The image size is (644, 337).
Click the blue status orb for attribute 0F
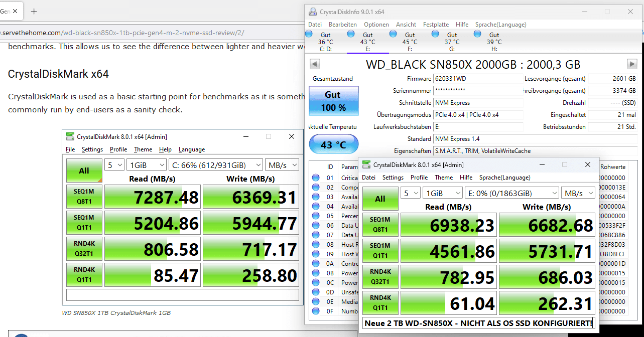tap(316, 311)
